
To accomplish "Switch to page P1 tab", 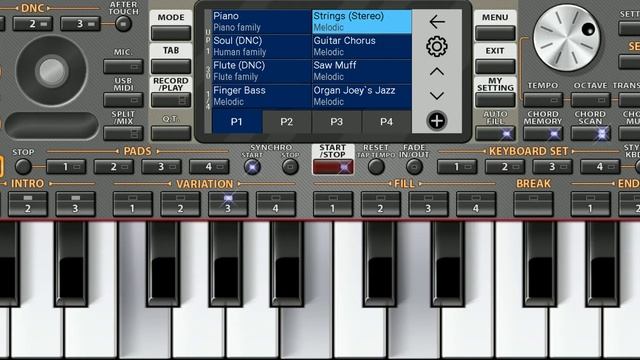I will click(x=237, y=122).
